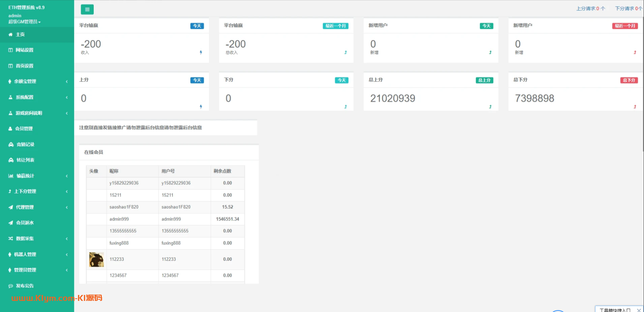Viewport: 644px width, 312px height.
Task: Open the 上分请求 notifications link
Action: pyautogui.click(x=591, y=9)
